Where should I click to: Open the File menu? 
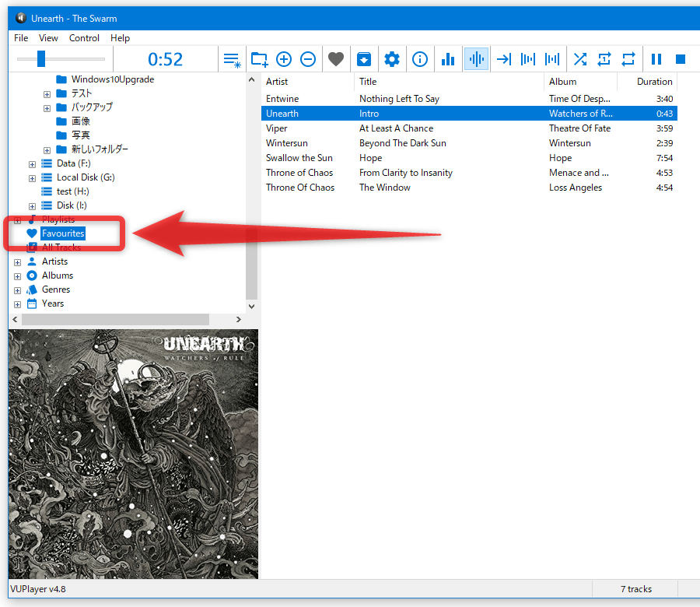point(21,38)
